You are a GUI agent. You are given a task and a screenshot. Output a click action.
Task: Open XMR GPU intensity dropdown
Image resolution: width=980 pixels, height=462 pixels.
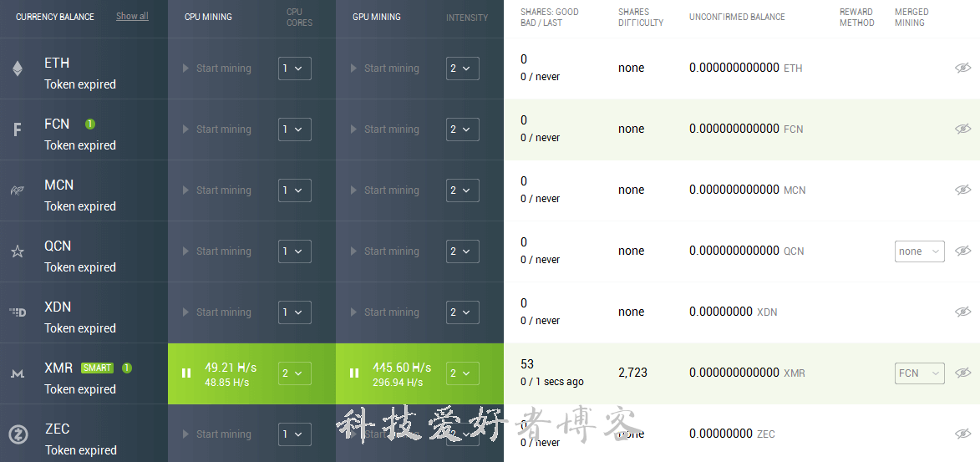pyautogui.click(x=463, y=373)
